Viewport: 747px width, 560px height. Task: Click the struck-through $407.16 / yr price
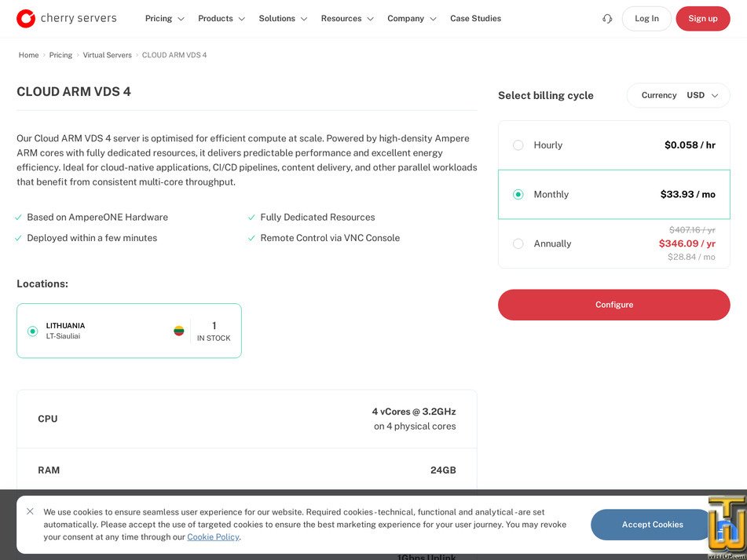coord(692,230)
